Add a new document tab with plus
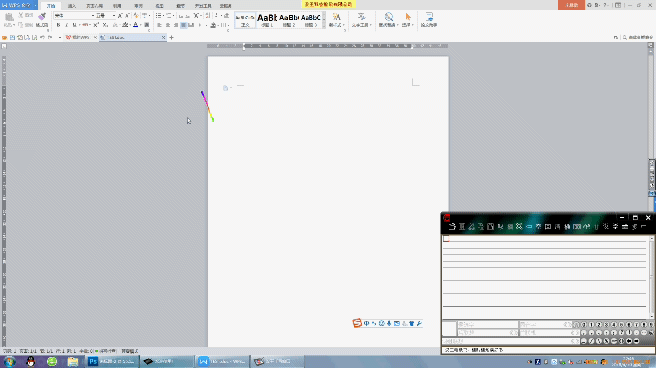Screen dimensions: 656x368 click(172, 37)
